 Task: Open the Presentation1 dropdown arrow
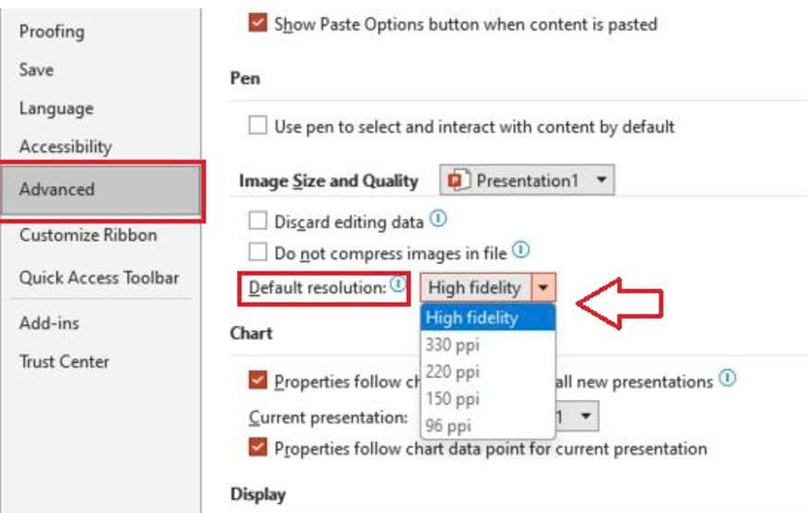[601, 181]
